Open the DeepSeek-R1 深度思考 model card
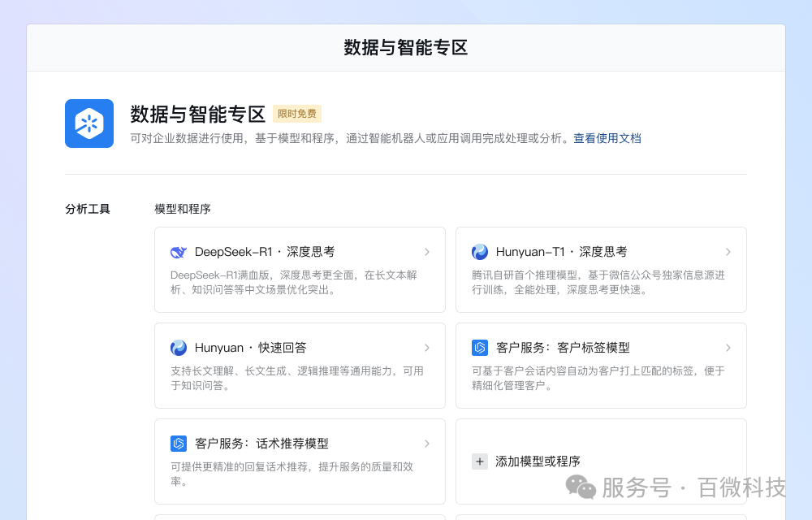 pos(300,270)
